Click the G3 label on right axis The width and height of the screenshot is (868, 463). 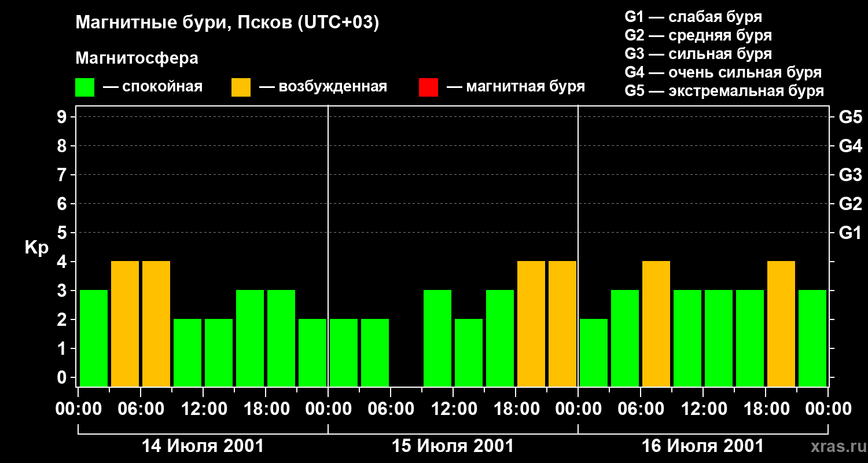pyautogui.click(x=850, y=175)
